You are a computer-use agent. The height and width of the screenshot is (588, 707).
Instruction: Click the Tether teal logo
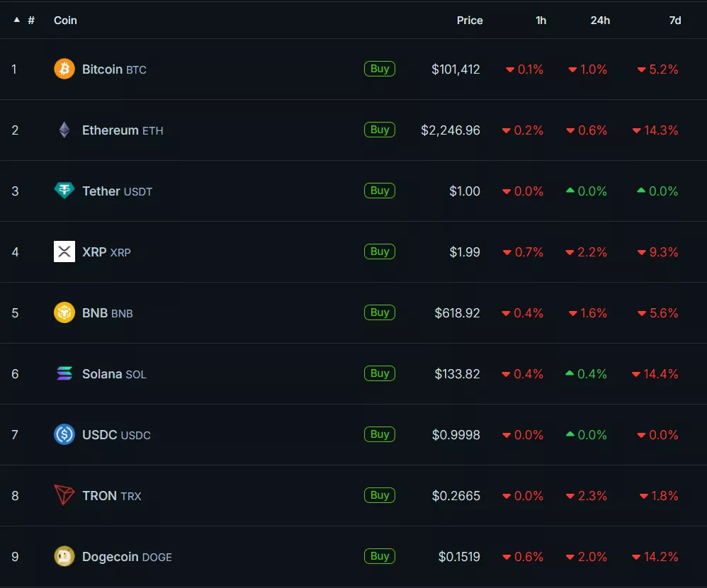64,191
